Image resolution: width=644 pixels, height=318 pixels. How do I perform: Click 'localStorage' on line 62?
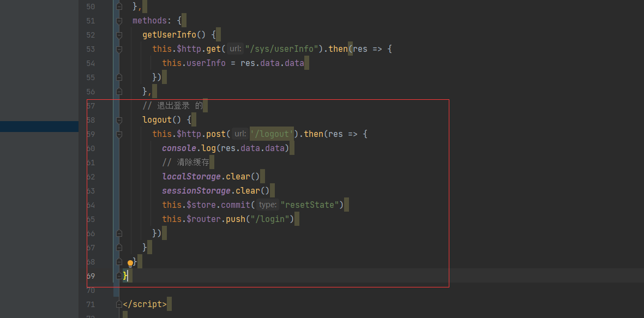click(x=191, y=177)
